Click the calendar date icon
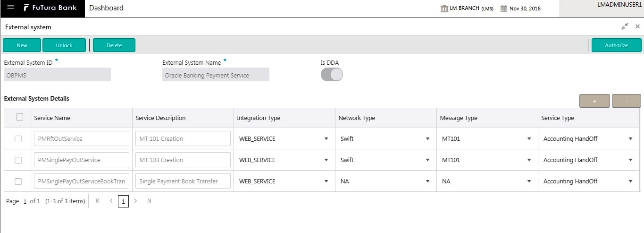Image resolution: width=644 pixels, height=233 pixels. pos(503,9)
